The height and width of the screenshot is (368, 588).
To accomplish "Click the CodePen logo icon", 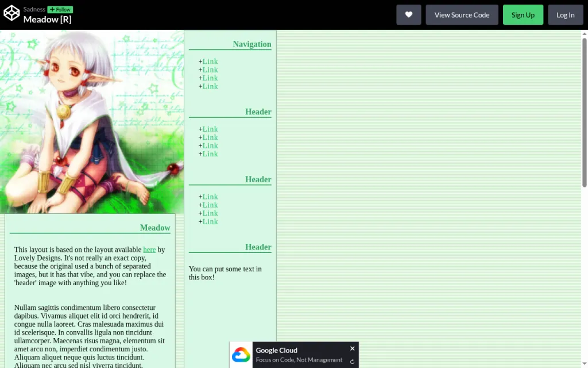I will coord(11,13).
